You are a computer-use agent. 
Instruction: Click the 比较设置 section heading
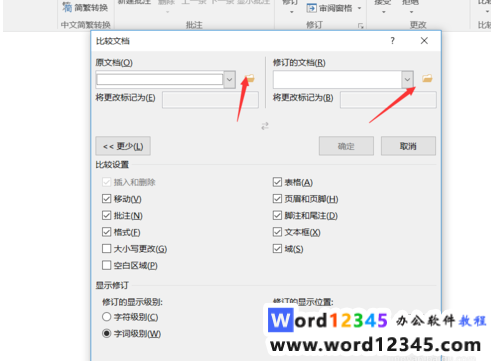[x=112, y=165]
